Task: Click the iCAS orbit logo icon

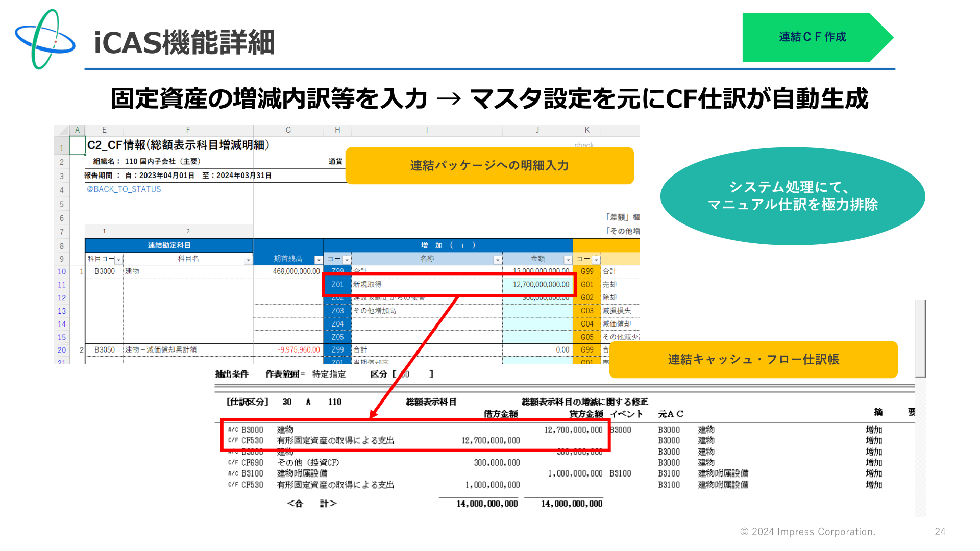Action: tap(45, 39)
